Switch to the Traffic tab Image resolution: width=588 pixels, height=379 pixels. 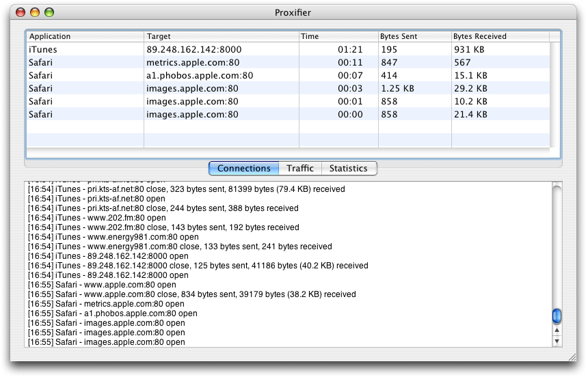300,169
